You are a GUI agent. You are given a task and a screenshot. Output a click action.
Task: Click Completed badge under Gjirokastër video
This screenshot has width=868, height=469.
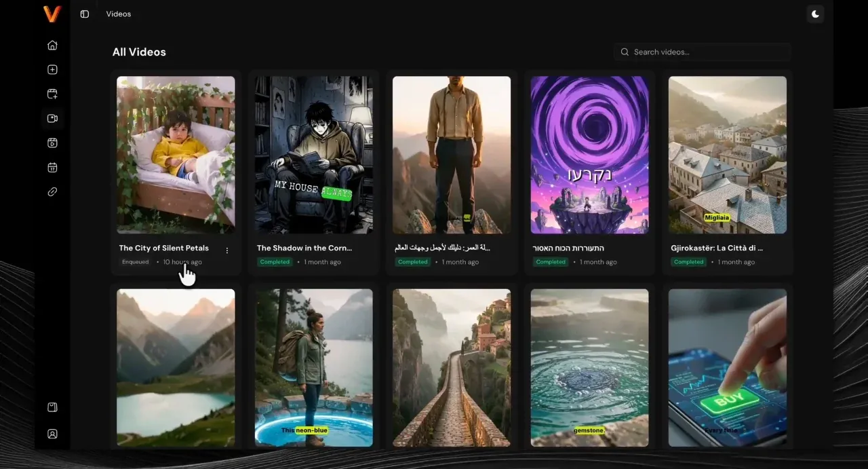click(688, 262)
